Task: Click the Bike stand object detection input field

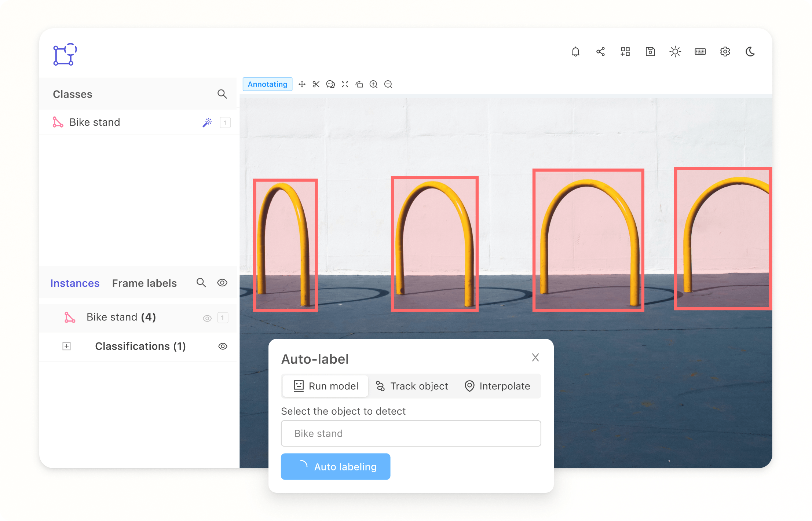Action: (411, 433)
